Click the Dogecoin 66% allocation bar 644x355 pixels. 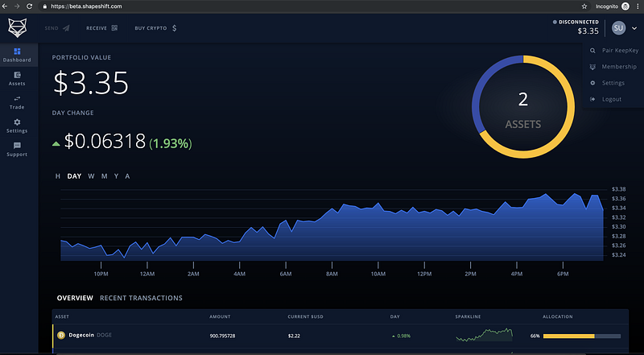pyautogui.click(x=581, y=336)
